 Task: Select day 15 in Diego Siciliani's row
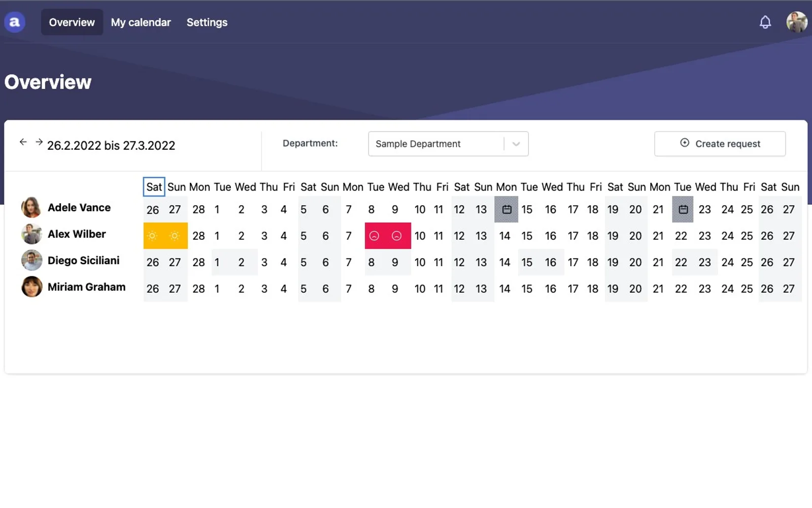tap(527, 262)
